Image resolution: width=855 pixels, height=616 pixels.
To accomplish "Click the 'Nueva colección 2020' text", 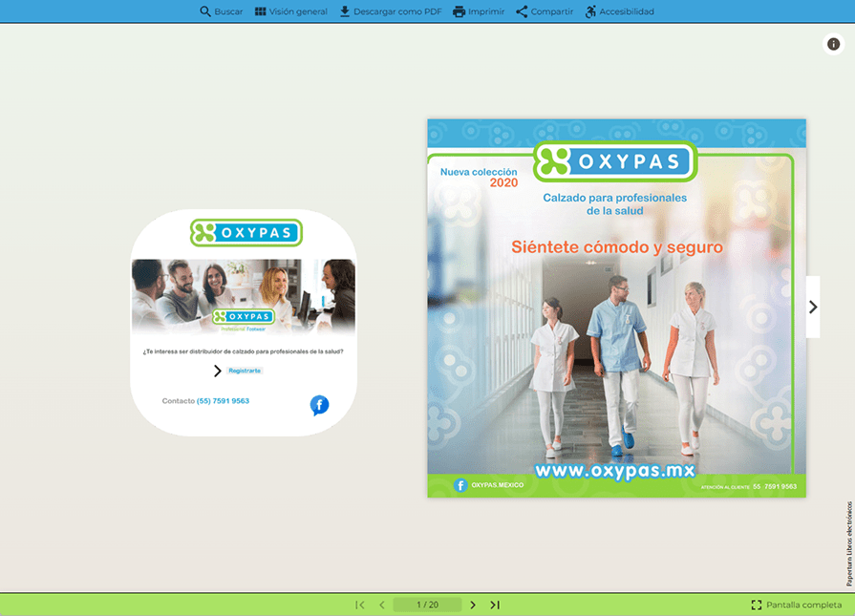I will point(480,178).
